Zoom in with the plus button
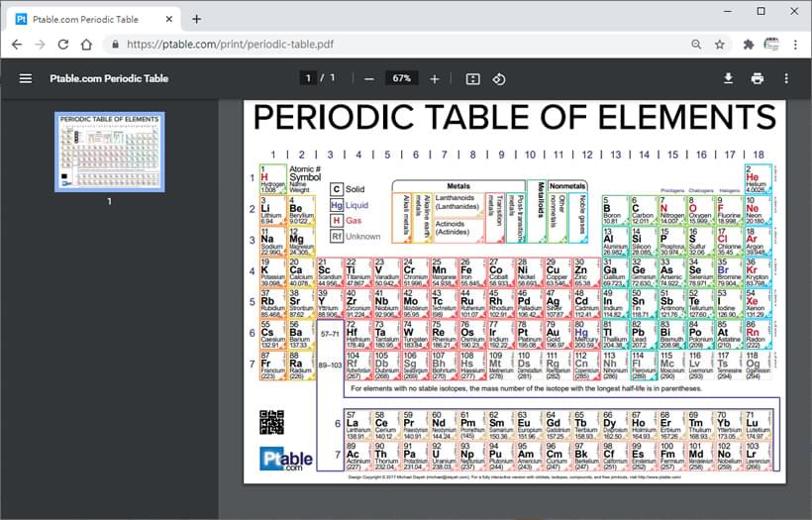Image resolution: width=812 pixels, height=520 pixels. pos(435,78)
